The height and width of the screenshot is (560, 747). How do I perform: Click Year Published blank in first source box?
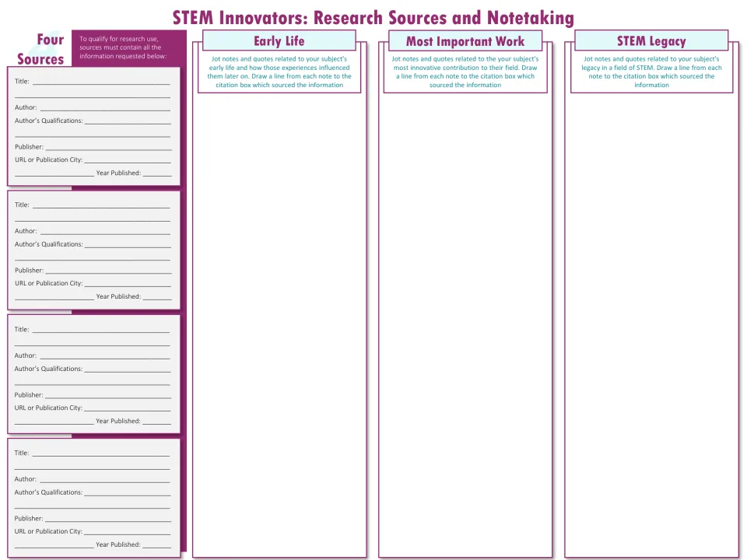pos(157,173)
